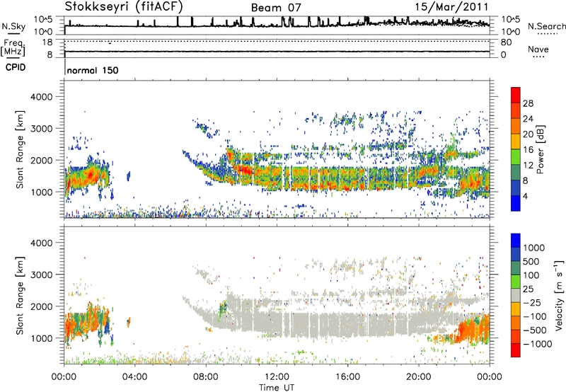Click the yellow 16–20 dB colorbar segment
This screenshot has width=566, height=392.
[516, 142]
